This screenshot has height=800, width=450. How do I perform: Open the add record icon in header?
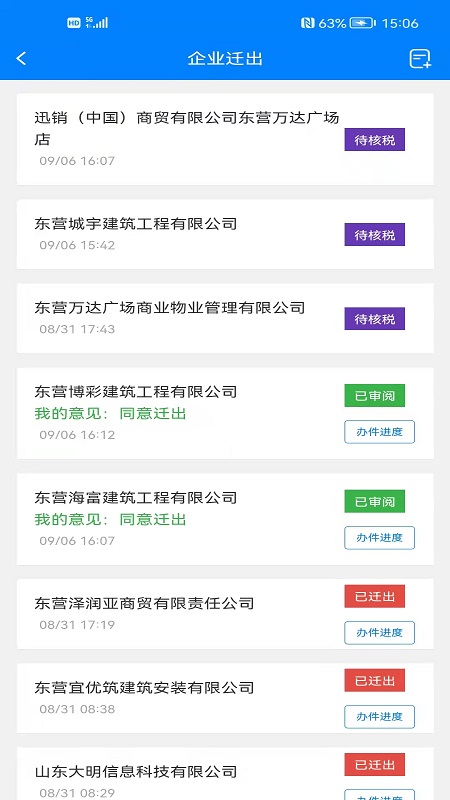pyautogui.click(x=420, y=59)
